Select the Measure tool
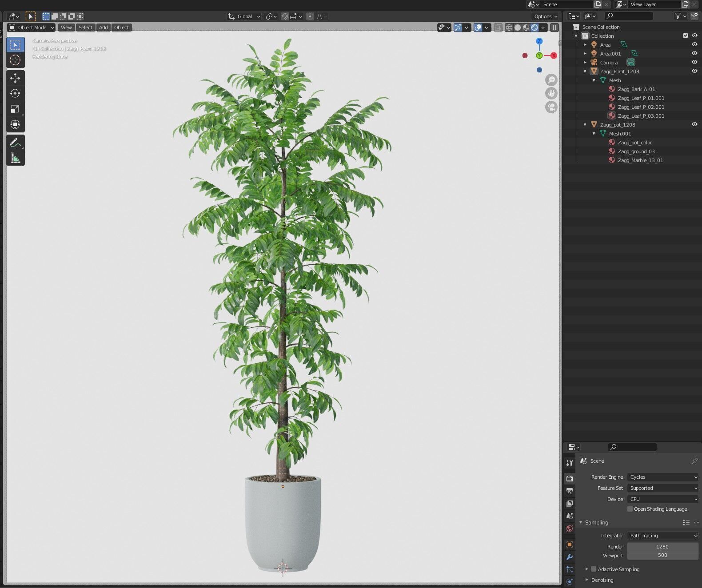 tap(15, 158)
